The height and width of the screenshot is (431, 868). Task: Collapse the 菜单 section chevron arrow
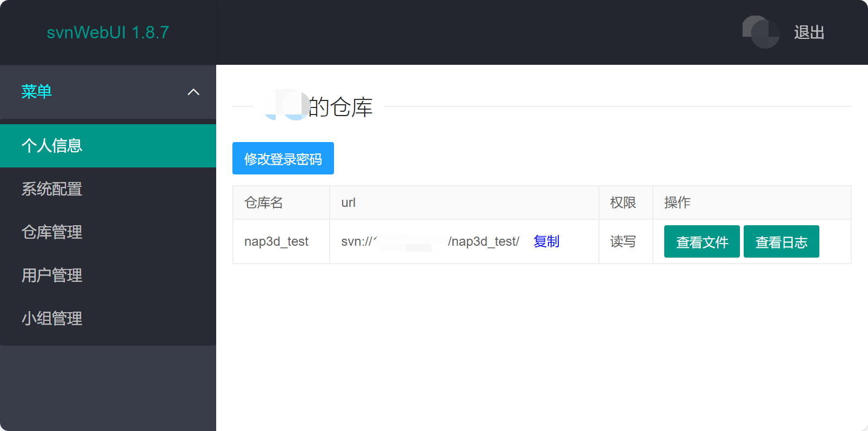pyautogui.click(x=193, y=92)
